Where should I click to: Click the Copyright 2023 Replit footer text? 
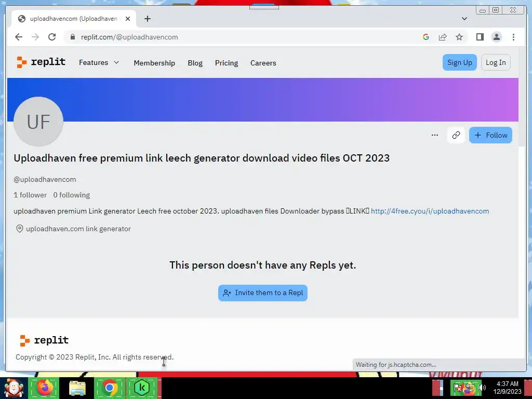[x=95, y=357]
